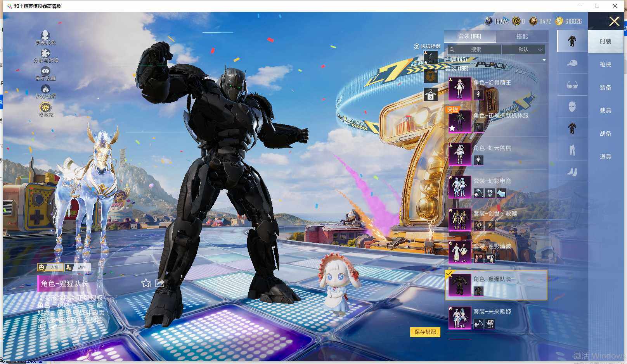Screen dimensions: 627x364
Task: Select the locked quick-swap outfit slot
Action: tap(430, 76)
